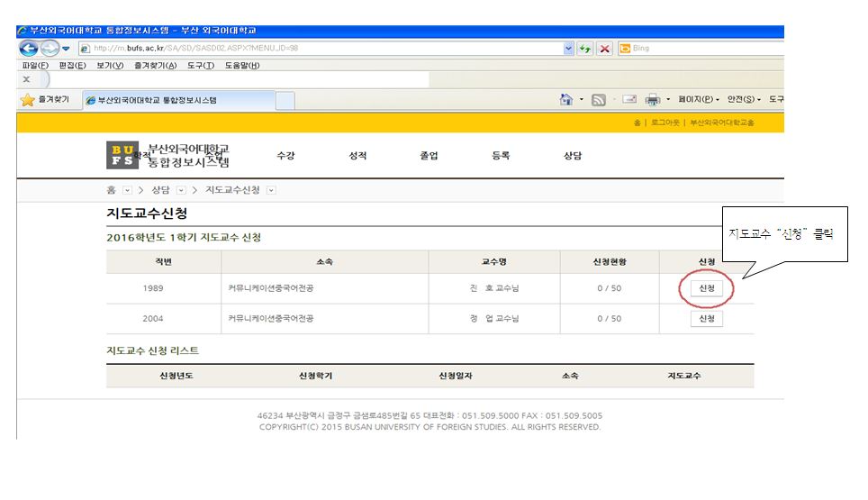Click the RSS feeds icon

(598, 99)
